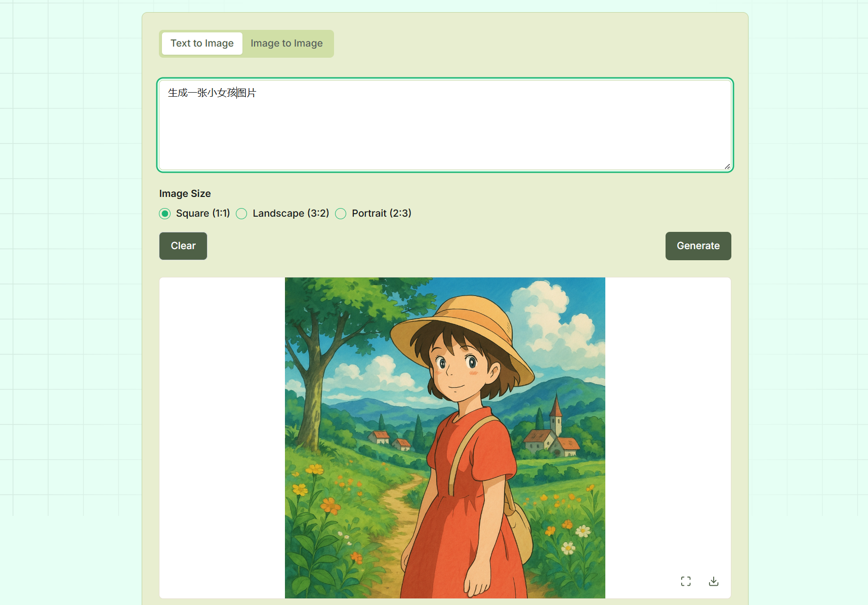Image resolution: width=868 pixels, height=605 pixels.
Task: Switch to the Text to Image tab
Action: 202,44
